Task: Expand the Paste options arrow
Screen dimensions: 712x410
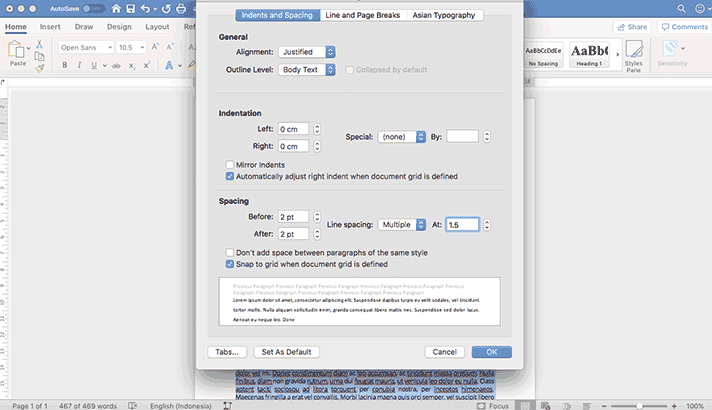Action: coord(29,48)
